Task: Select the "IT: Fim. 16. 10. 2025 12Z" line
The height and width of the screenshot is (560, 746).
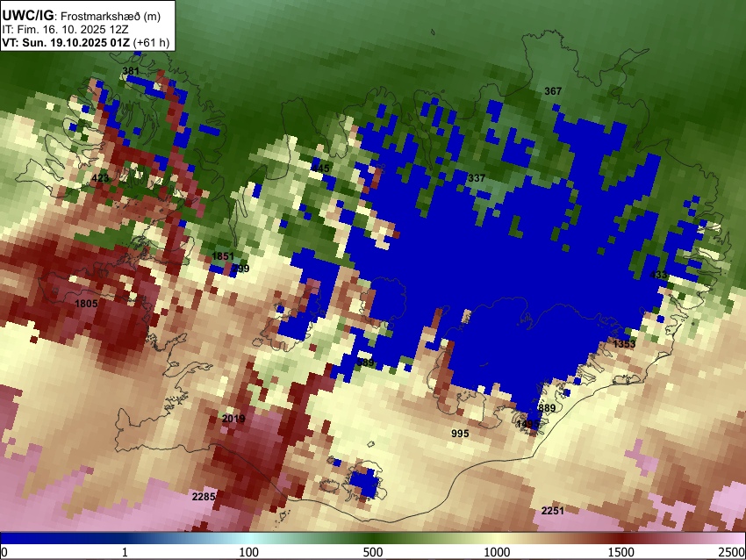Action: (65, 30)
